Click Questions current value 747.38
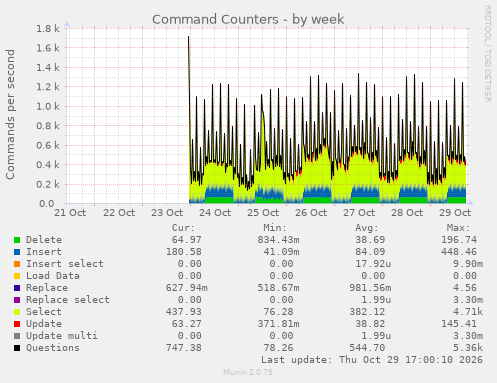The image size is (497, 383). [184, 348]
